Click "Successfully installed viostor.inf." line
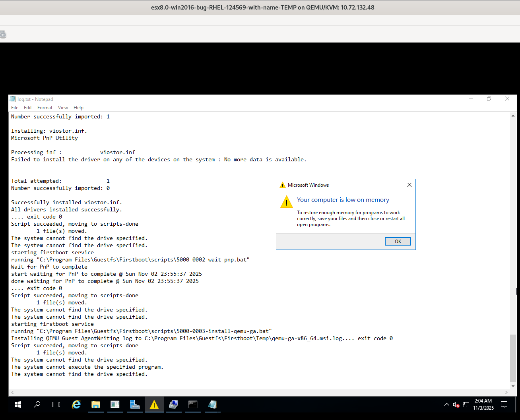Screen dimensions: 520x420 click(66, 202)
